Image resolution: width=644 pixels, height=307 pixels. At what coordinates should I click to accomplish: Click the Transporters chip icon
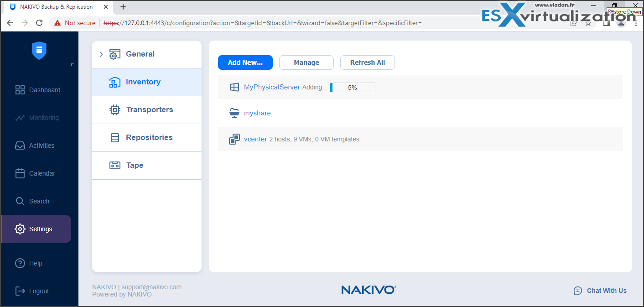pyautogui.click(x=115, y=110)
